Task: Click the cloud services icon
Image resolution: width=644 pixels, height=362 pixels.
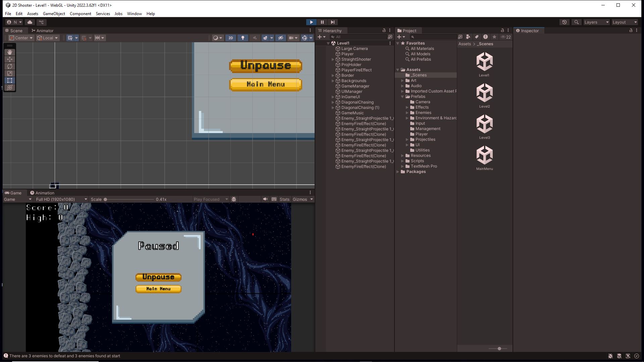Action: 30,22
